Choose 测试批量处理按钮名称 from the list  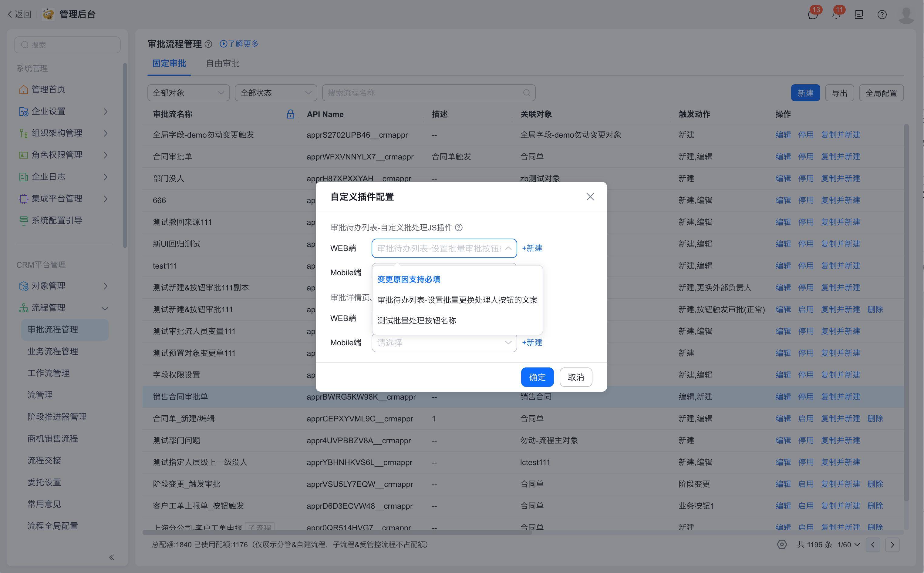417,321
